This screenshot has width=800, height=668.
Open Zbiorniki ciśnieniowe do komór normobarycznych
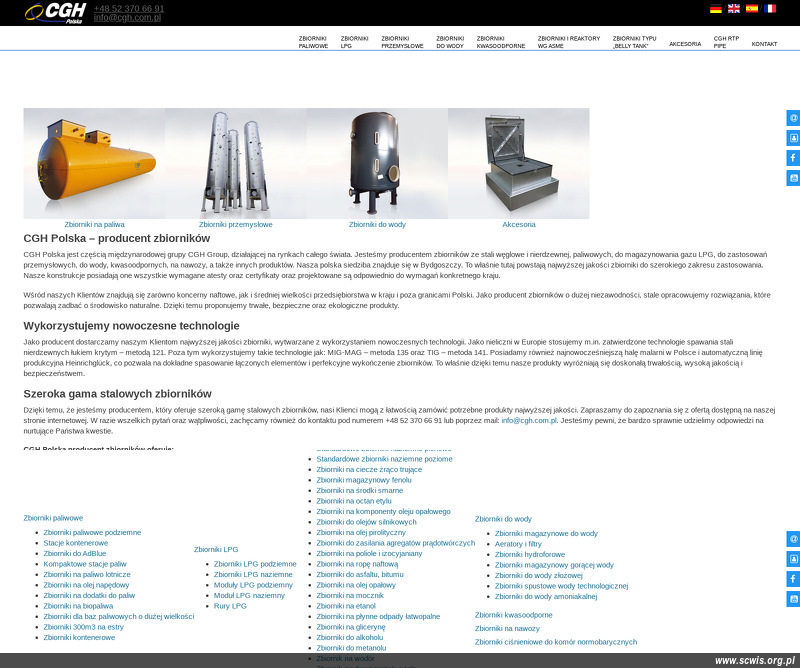(556, 642)
